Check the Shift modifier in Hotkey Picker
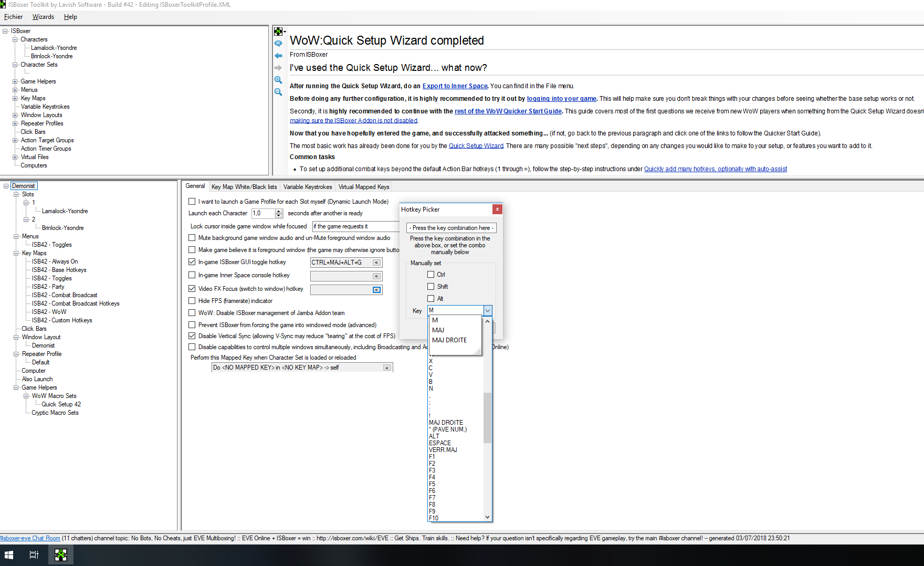This screenshot has height=566, width=924. tap(431, 287)
